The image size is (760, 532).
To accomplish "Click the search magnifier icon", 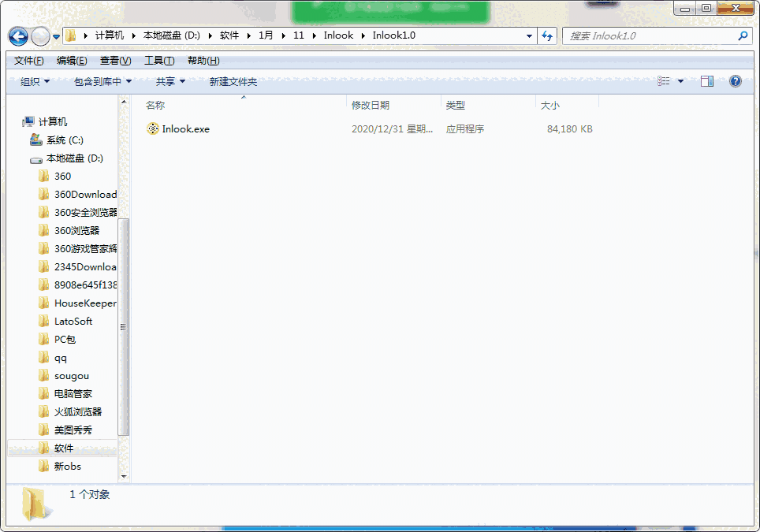I will 742,36.
